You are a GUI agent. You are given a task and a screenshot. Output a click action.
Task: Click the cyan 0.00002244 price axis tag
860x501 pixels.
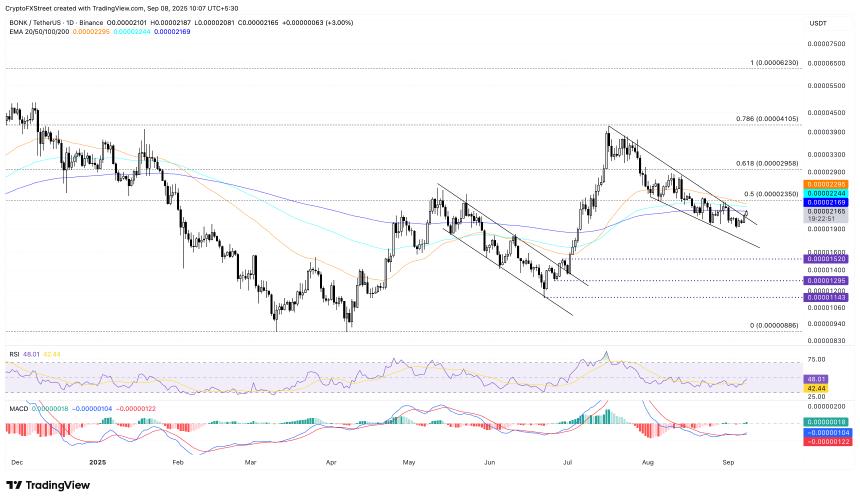(826, 193)
